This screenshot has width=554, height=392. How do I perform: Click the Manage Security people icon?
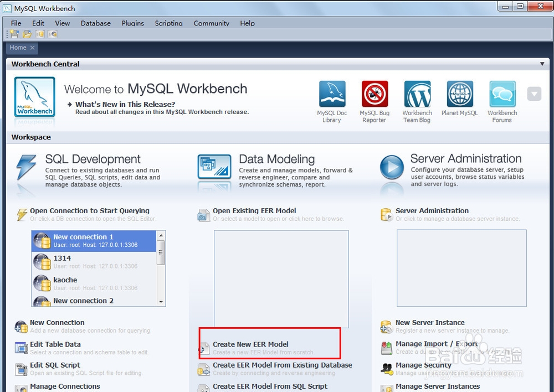(387, 369)
